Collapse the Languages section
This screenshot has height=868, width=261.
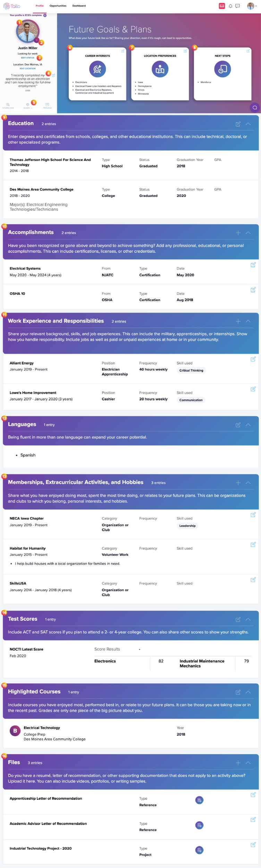point(248,425)
